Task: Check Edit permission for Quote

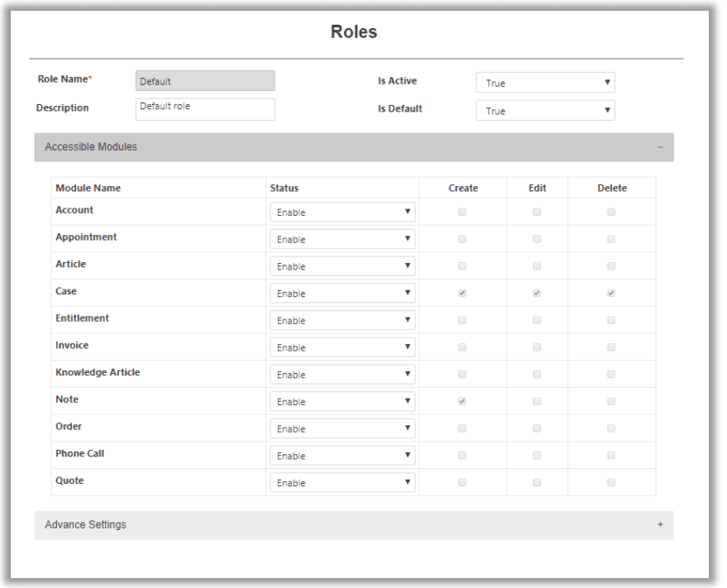Action: coord(537,482)
